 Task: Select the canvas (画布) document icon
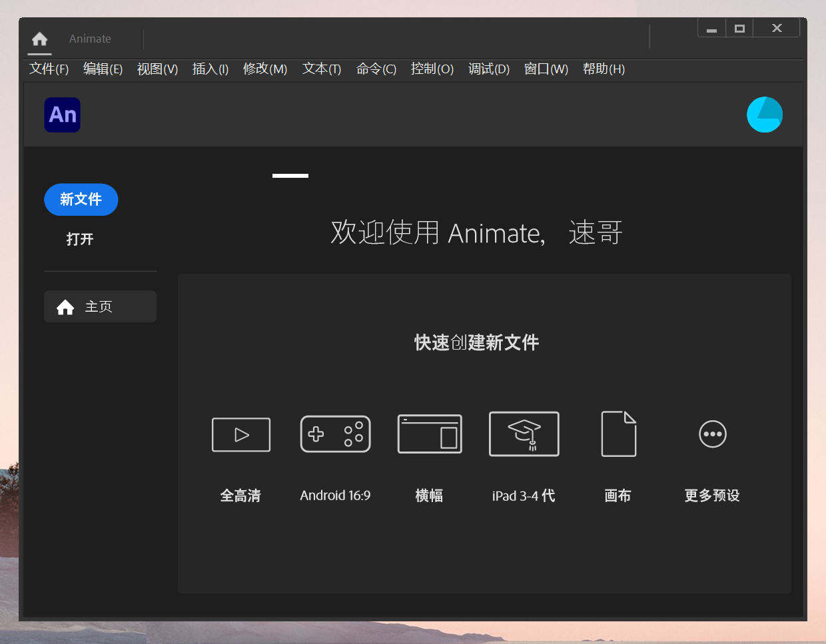click(x=618, y=434)
